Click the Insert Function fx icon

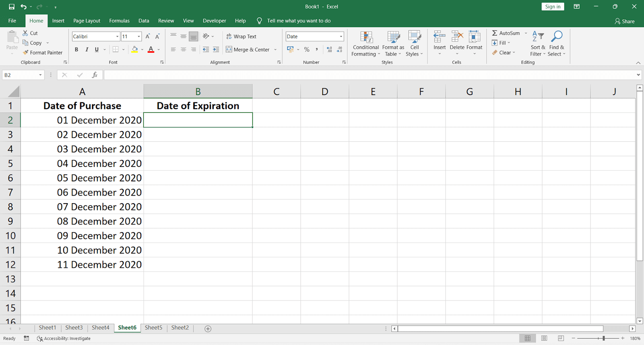click(95, 75)
